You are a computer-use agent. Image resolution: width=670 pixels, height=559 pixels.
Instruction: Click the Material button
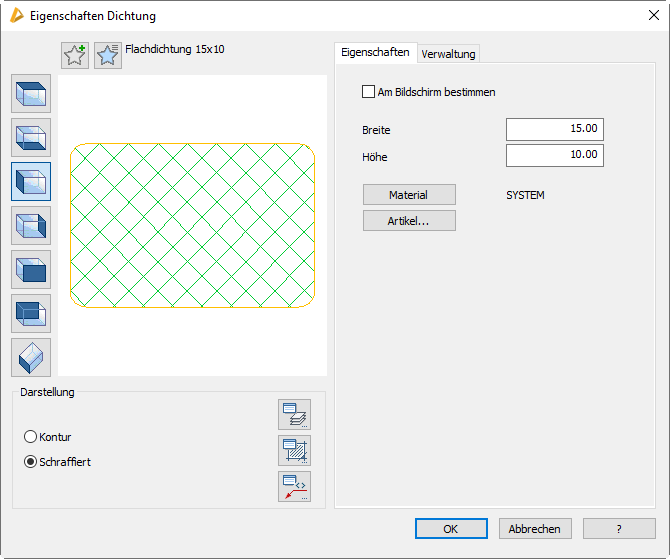coord(409,195)
